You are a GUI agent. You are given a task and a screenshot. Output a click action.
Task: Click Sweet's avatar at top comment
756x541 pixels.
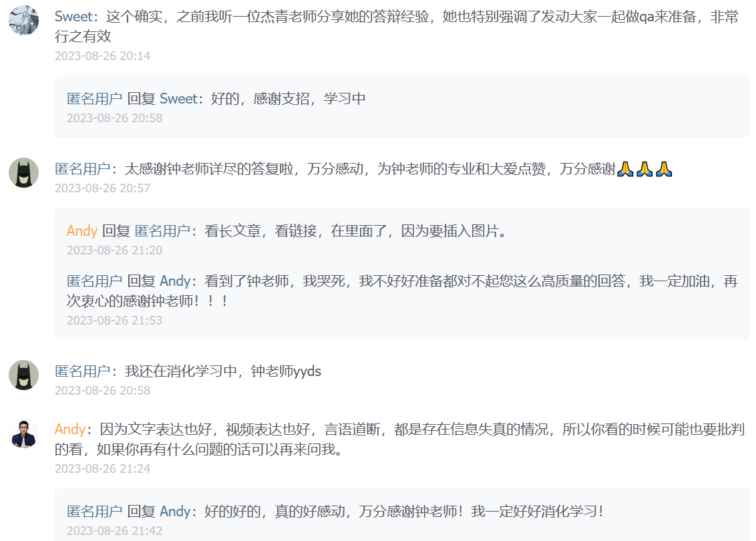[x=23, y=20]
